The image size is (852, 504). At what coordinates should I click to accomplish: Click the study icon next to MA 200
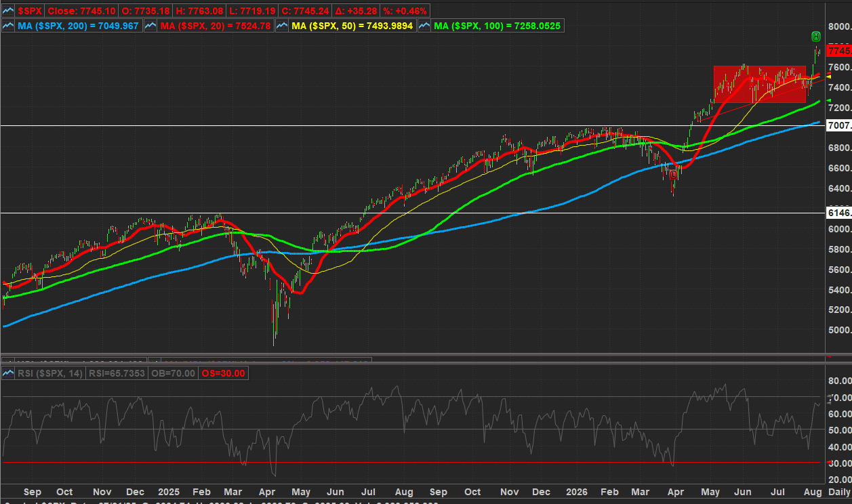[x=8, y=26]
